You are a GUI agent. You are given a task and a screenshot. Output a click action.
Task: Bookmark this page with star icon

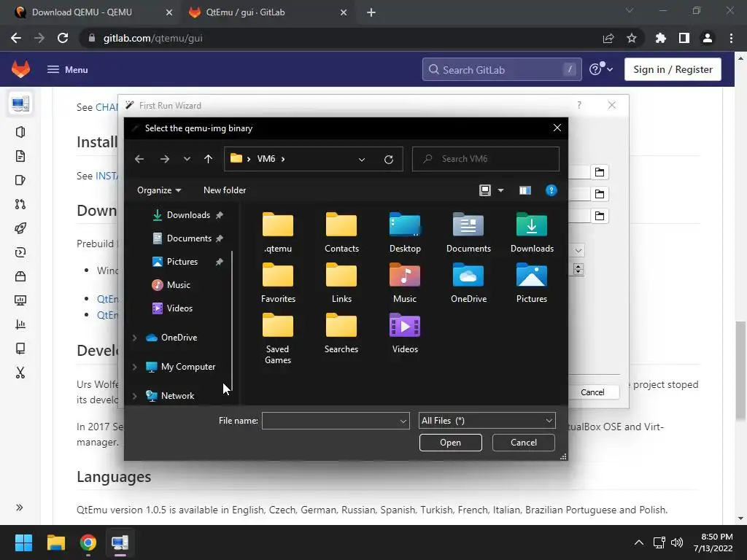632,38
